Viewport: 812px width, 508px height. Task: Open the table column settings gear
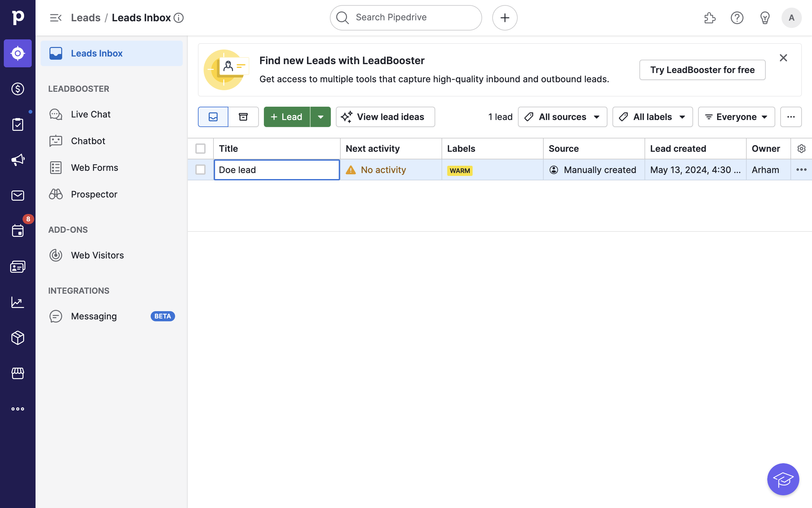coord(801,149)
